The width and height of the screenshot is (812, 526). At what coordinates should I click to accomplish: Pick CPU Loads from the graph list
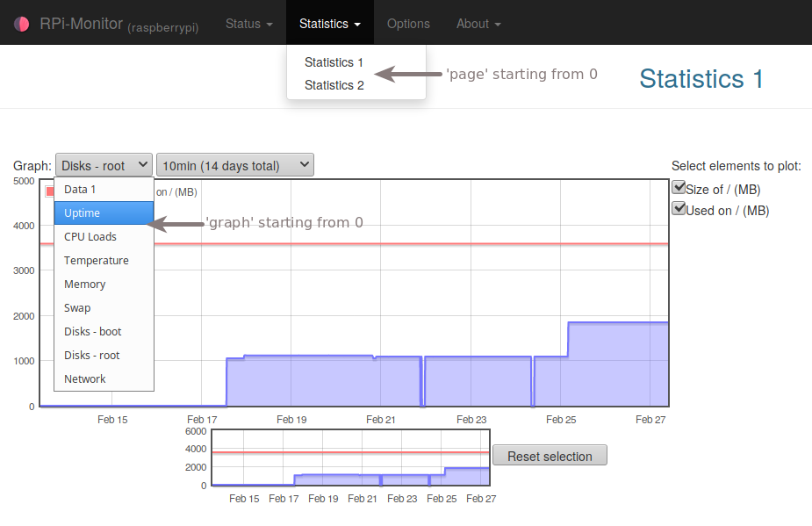pyautogui.click(x=104, y=237)
